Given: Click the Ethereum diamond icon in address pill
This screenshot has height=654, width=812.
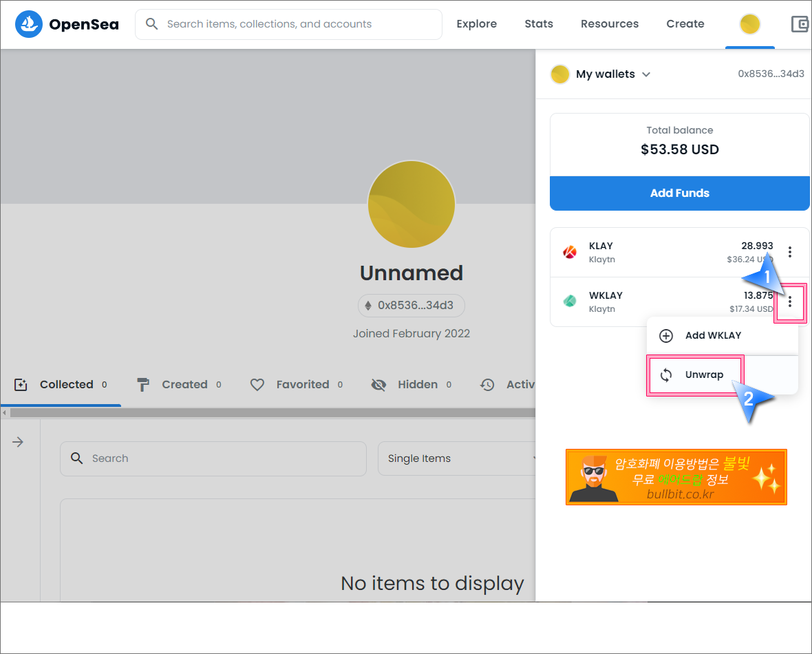Looking at the screenshot, I should pyautogui.click(x=368, y=306).
